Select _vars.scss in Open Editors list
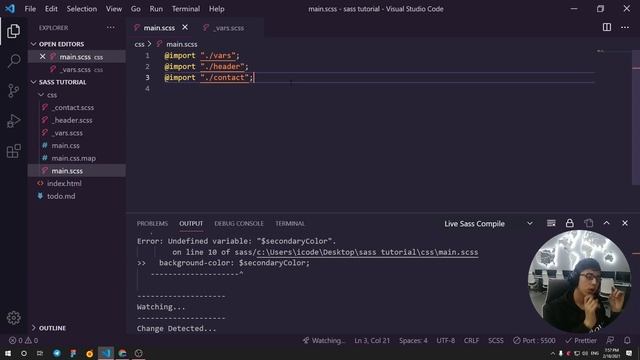The image size is (640, 360). point(77,69)
